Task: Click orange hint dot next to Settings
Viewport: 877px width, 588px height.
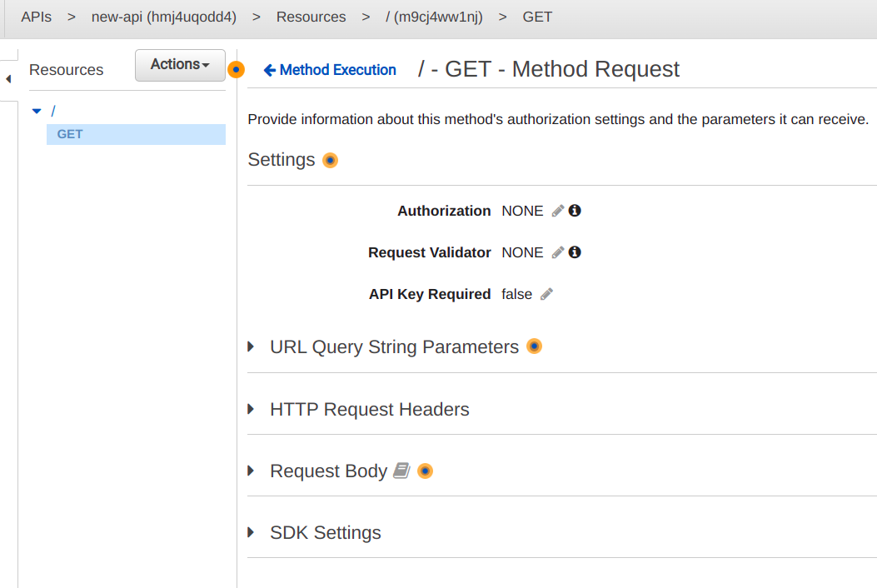Action: coord(330,160)
